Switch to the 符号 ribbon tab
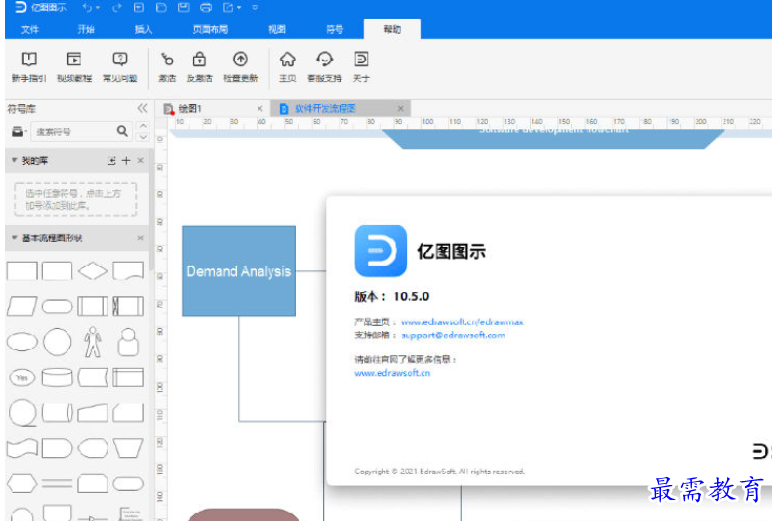772x521 pixels. click(x=335, y=30)
